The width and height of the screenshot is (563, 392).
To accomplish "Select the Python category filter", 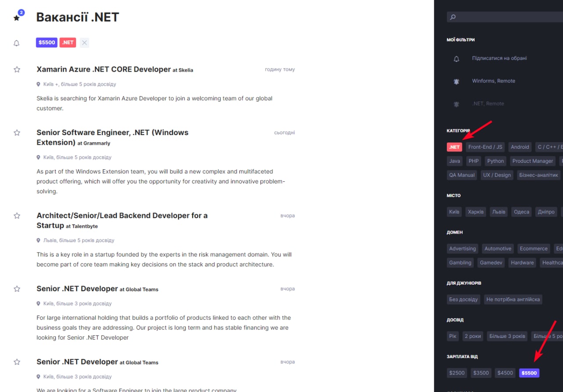I will 496,161.
